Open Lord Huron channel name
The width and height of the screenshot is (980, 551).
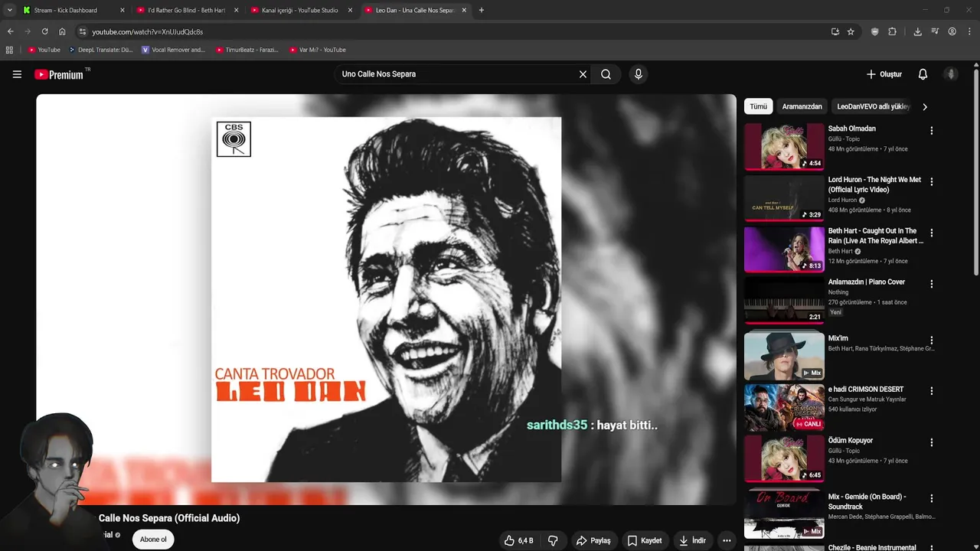pyautogui.click(x=842, y=200)
